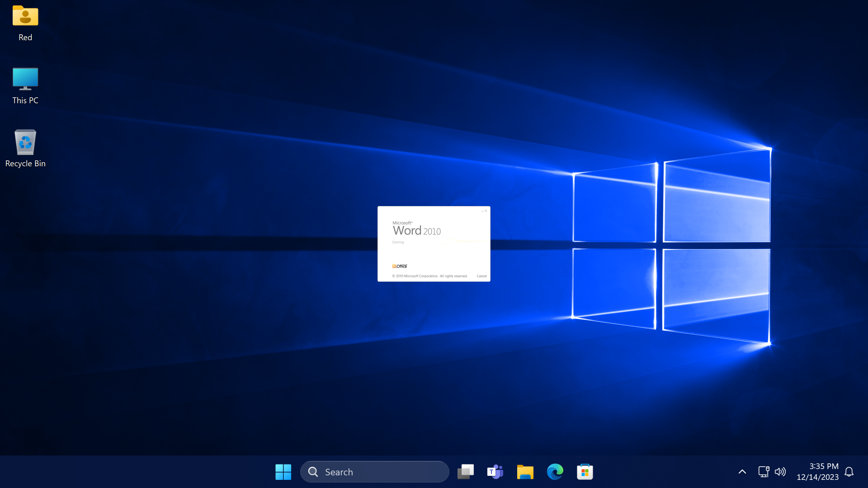Select the This PC desktop icon
The width and height of the screenshot is (868, 488).
[x=25, y=80]
